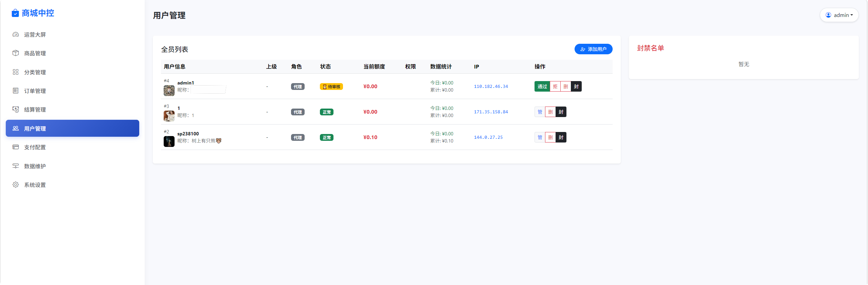868x285 pixels.
Task: Click IP address 110.182.46.34
Action: click(x=491, y=87)
